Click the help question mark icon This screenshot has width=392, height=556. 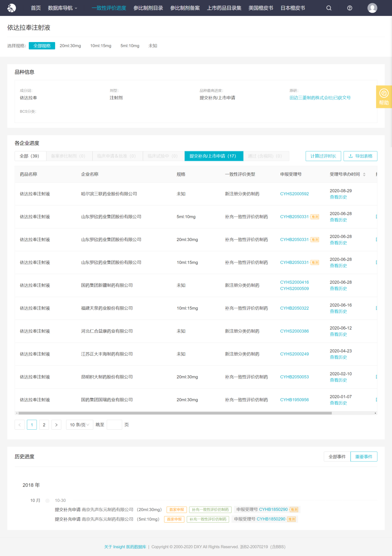(350, 8)
